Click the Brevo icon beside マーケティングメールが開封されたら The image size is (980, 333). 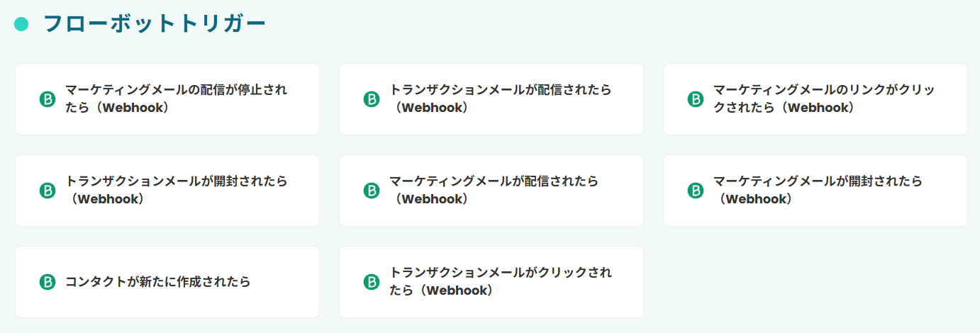pos(696,191)
